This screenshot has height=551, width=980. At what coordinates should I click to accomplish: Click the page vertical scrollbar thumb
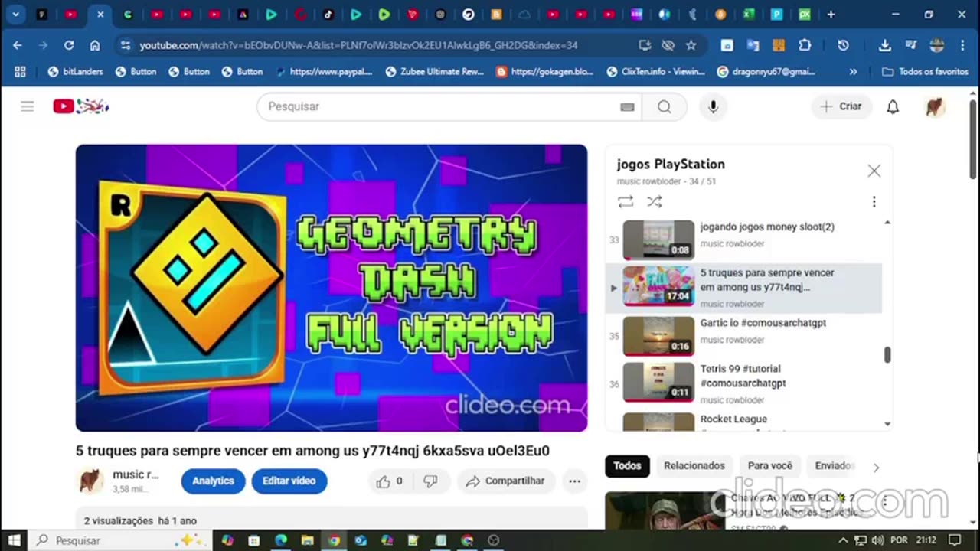click(973, 139)
